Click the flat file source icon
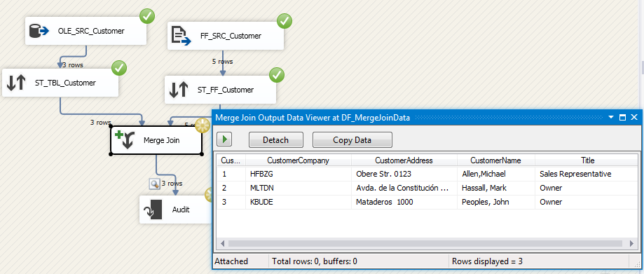This screenshot has width=644, height=274. pos(181,36)
